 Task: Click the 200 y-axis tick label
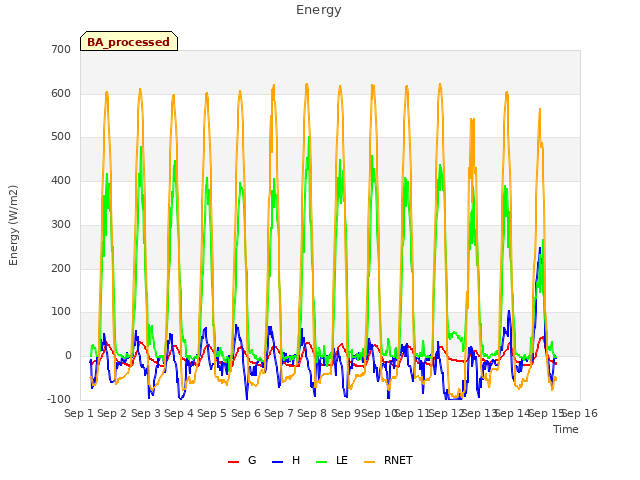point(61,268)
